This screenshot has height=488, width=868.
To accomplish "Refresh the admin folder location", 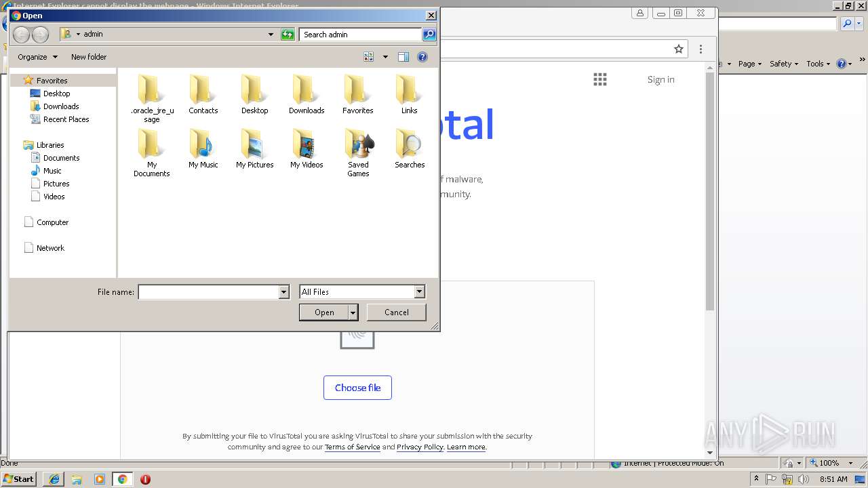I will [x=288, y=35].
